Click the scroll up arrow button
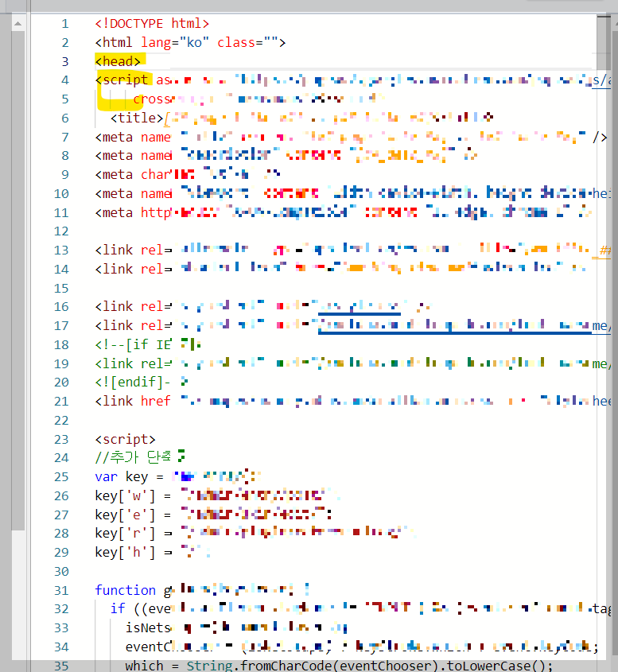Image resolution: width=618 pixels, height=672 pixels. pos(17,24)
